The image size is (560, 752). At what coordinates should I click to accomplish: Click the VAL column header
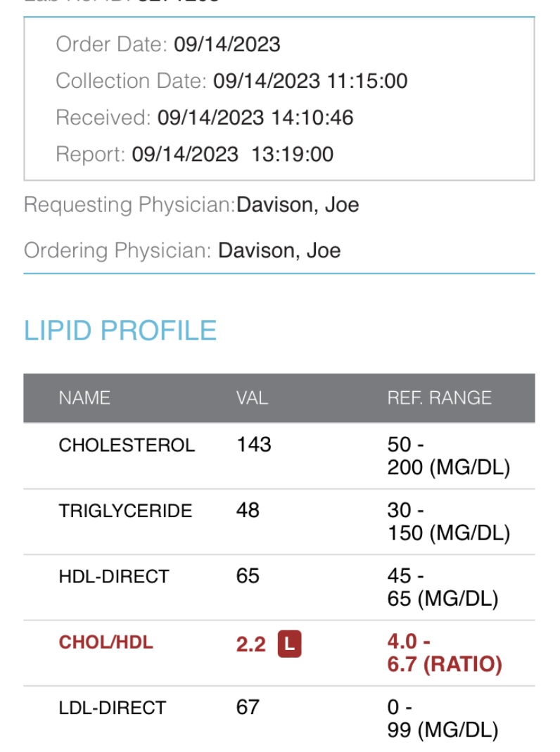coord(252,397)
